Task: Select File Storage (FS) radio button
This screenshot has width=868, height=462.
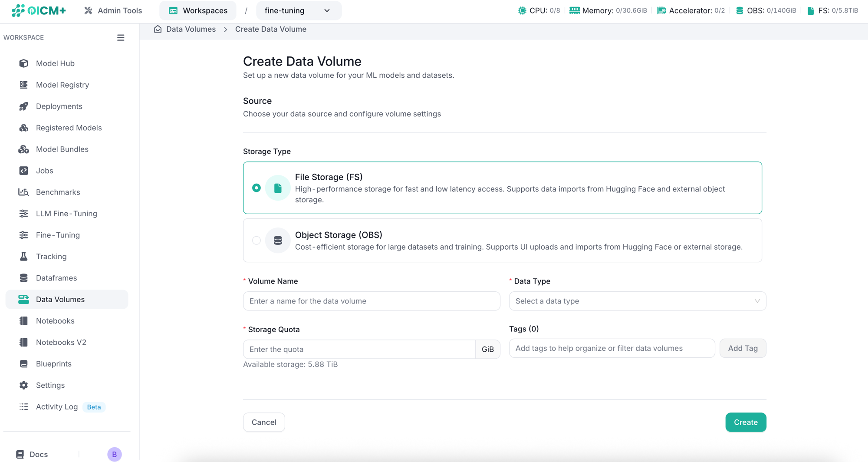Action: (x=256, y=188)
